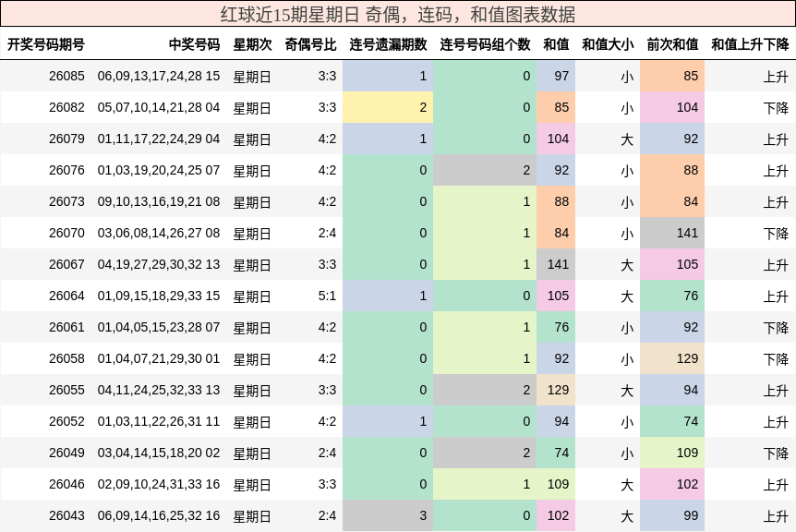This screenshot has width=796, height=532.
Task: Click issue number 26052
Action: (x=66, y=422)
